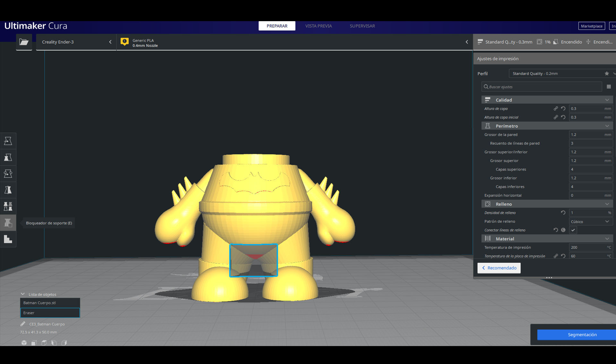The image size is (616, 364).
Task: Reset Densidad de relleno value
Action: point(563,213)
